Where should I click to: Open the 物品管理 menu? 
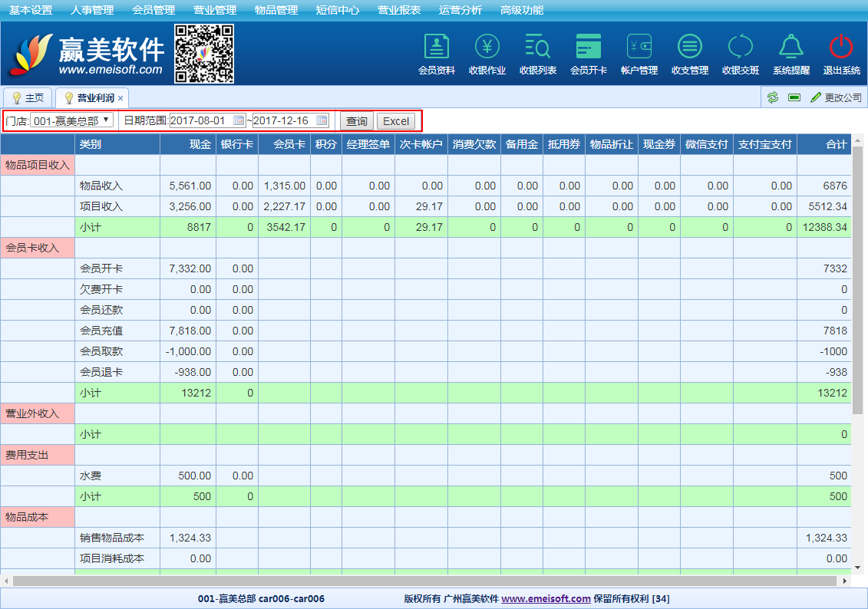coord(276,10)
